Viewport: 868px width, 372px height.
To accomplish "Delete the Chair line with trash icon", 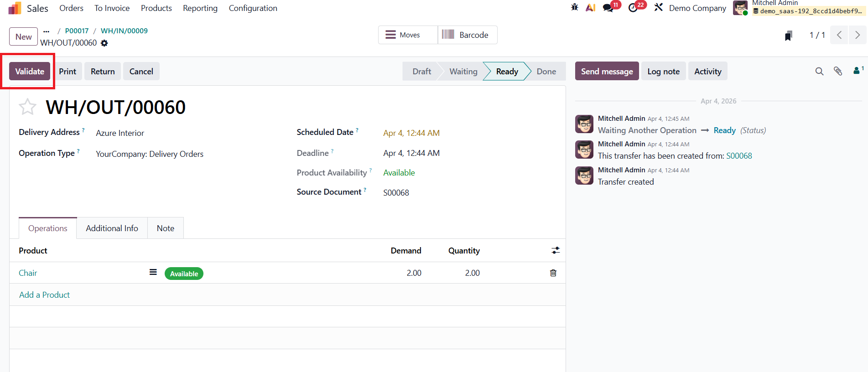I will 553,273.
